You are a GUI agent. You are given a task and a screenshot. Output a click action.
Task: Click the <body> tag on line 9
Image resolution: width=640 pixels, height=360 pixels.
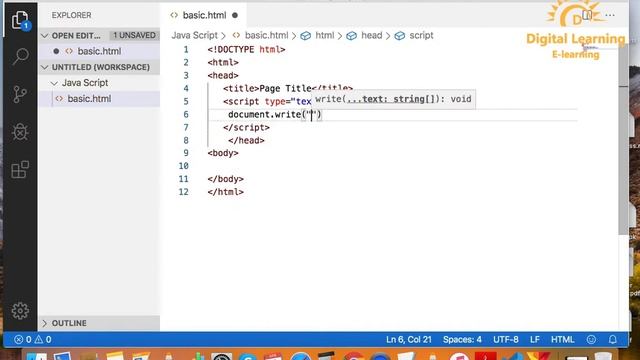tap(223, 153)
